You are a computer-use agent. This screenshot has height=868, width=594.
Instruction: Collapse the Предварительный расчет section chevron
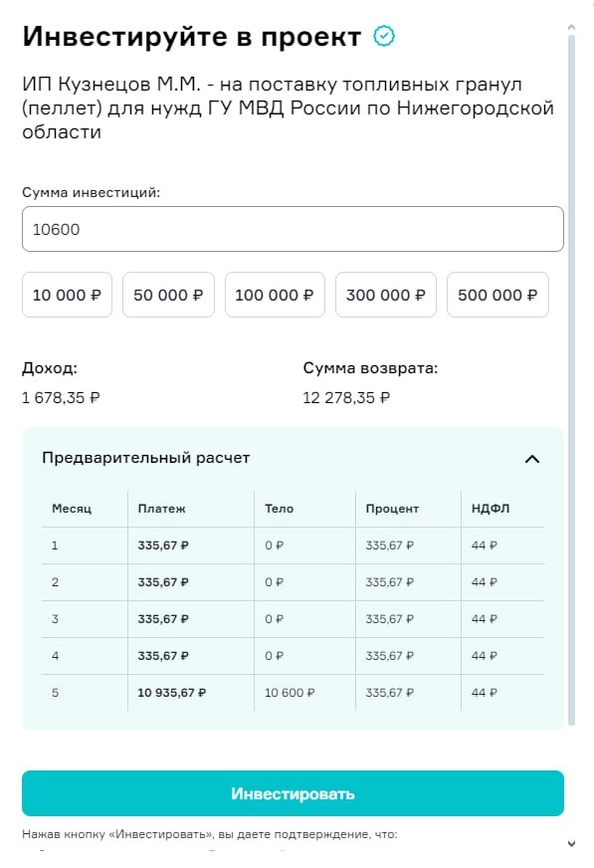(532, 459)
